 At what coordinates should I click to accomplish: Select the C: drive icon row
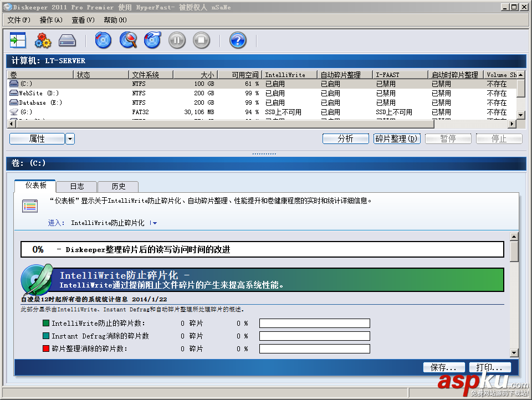(14, 84)
